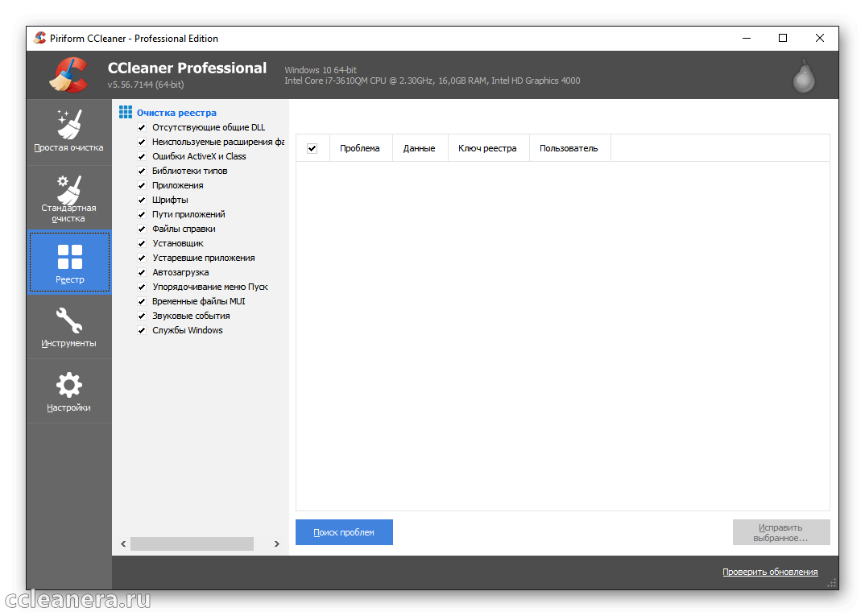Image resolution: width=865 pixels, height=616 pixels.
Task: Click the Очистка реестра heading
Action: [176, 113]
